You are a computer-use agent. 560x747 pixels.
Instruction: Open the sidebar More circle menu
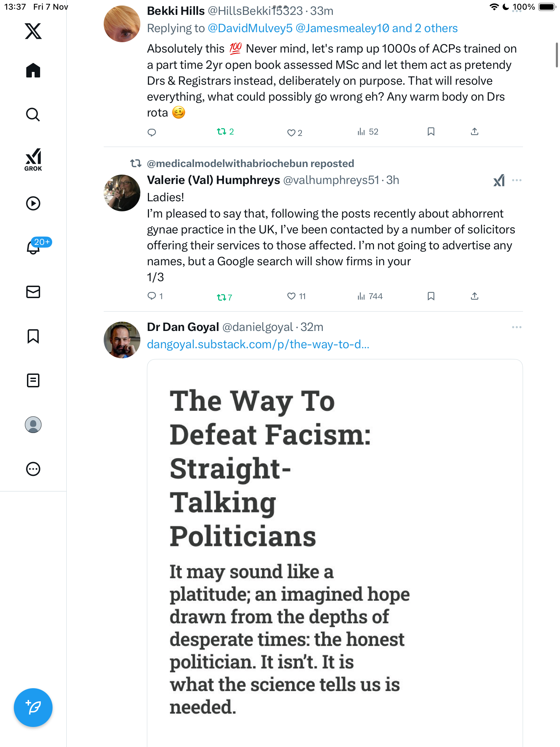33,469
